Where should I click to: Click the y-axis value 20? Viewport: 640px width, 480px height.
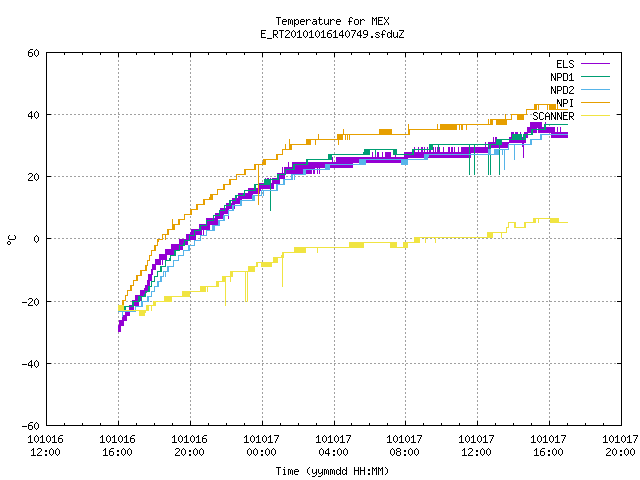click(33, 177)
